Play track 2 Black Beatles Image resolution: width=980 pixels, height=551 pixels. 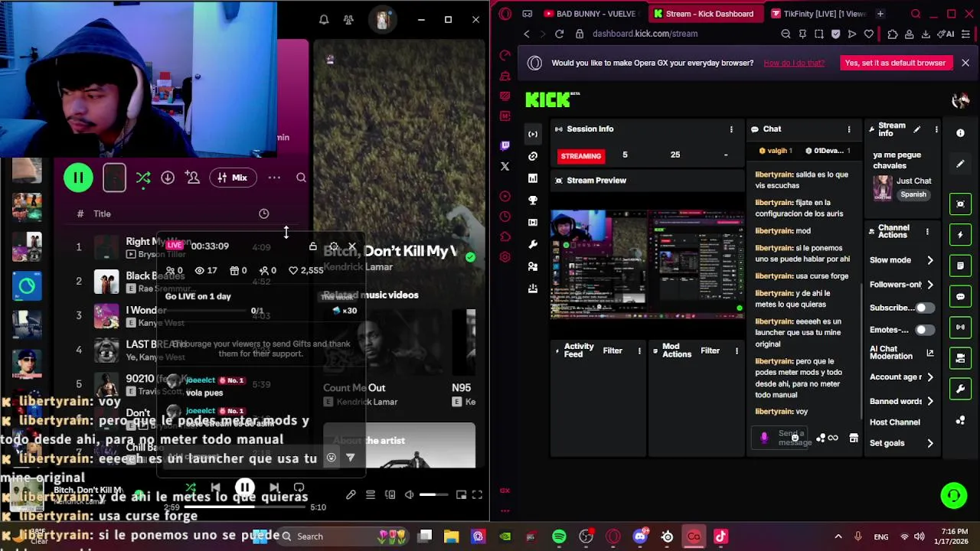click(x=106, y=282)
